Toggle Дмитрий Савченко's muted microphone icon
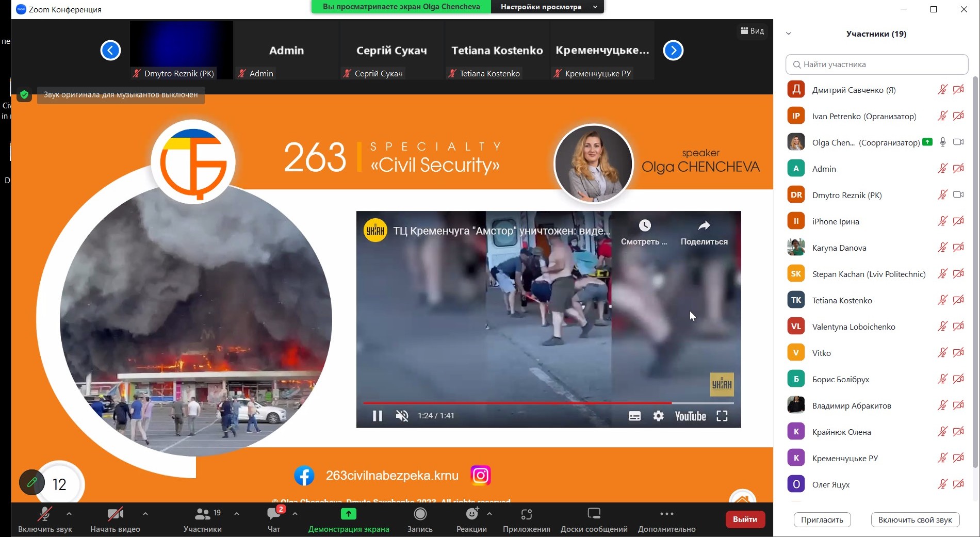Image resolution: width=980 pixels, height=537 pixels. click(943, 90)
